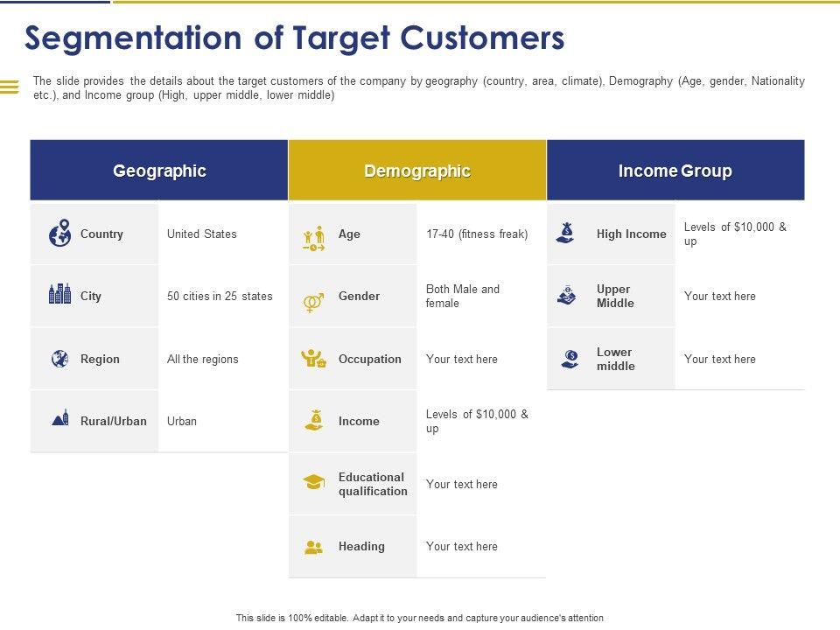Click the Region map icon

tap(59, 359)
